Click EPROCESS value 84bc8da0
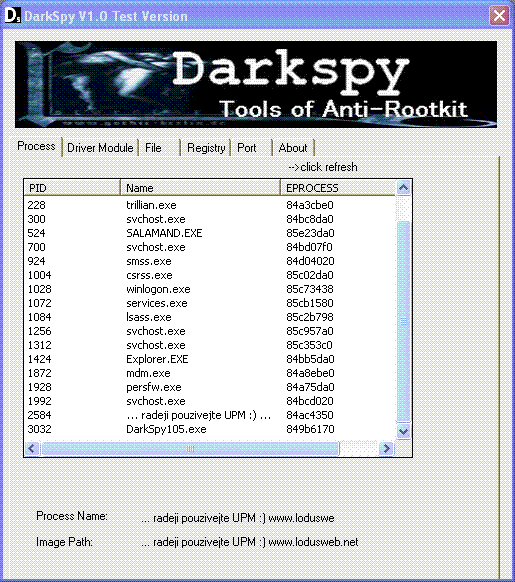515x582 pixels. click(x=310, y=219)
